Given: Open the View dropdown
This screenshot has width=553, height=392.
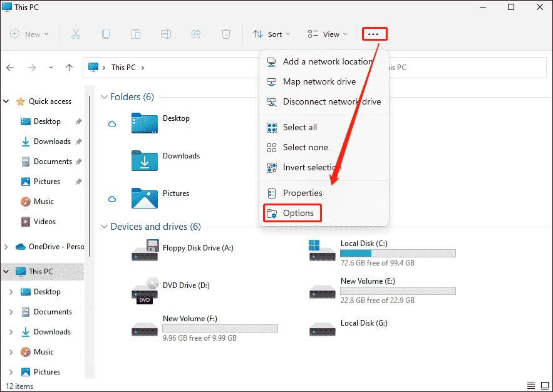Looking at the screenshot, I should click(x=326, y=34).
